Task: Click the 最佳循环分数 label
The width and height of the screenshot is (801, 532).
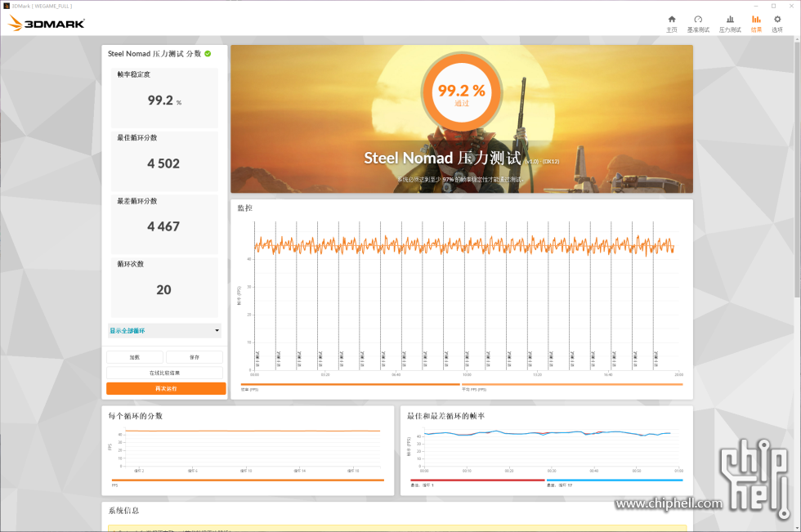Action: 137,138
